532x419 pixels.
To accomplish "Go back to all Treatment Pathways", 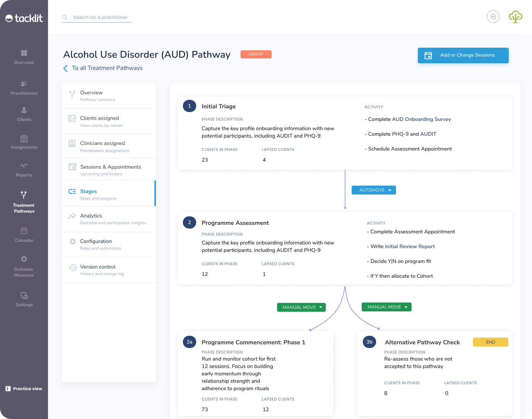I will click(107, 68).
